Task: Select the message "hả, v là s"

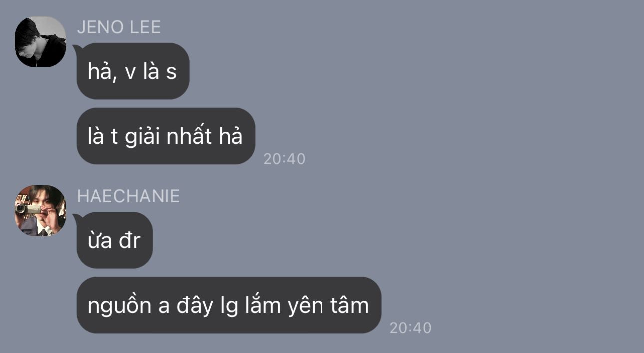Action: (x=133, y=71)
